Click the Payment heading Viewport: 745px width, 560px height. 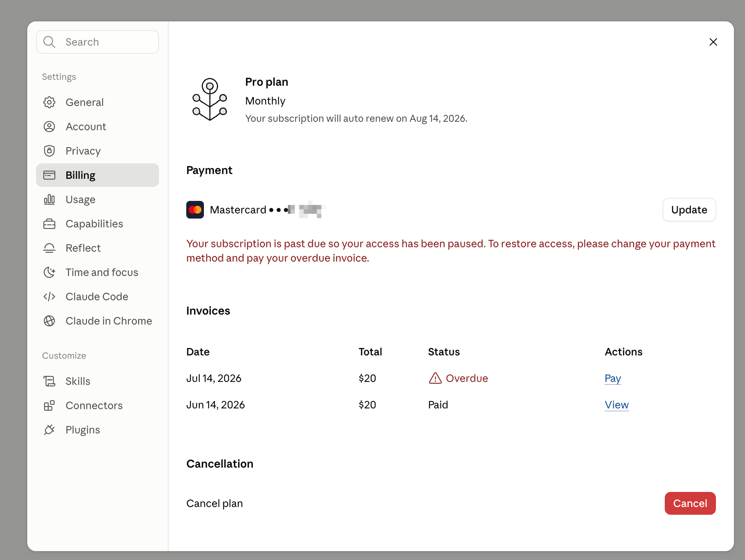(209, 170)
